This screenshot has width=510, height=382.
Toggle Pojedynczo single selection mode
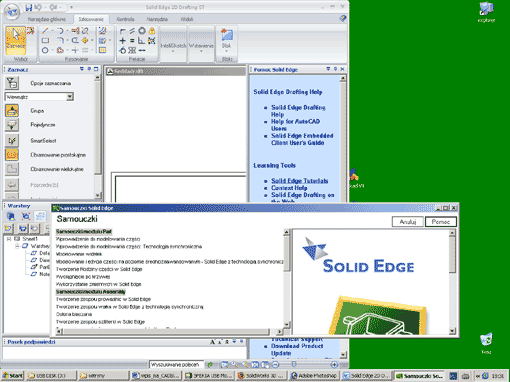point(12,125)
